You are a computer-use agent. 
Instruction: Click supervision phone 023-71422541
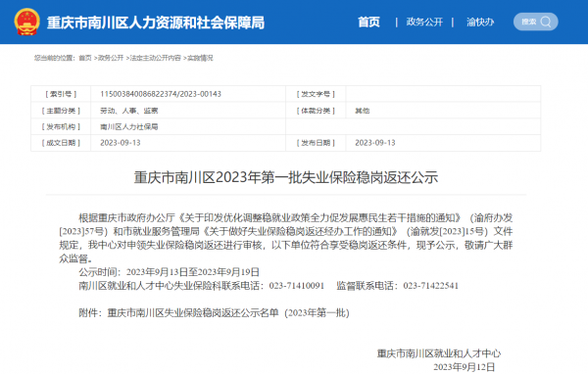[x=431, y=286]
